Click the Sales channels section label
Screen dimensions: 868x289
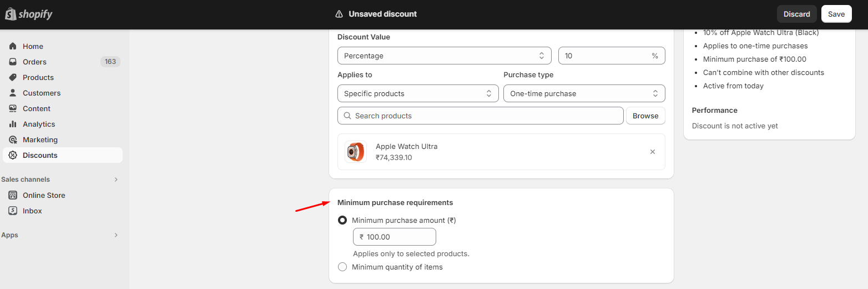click(26, 180)
